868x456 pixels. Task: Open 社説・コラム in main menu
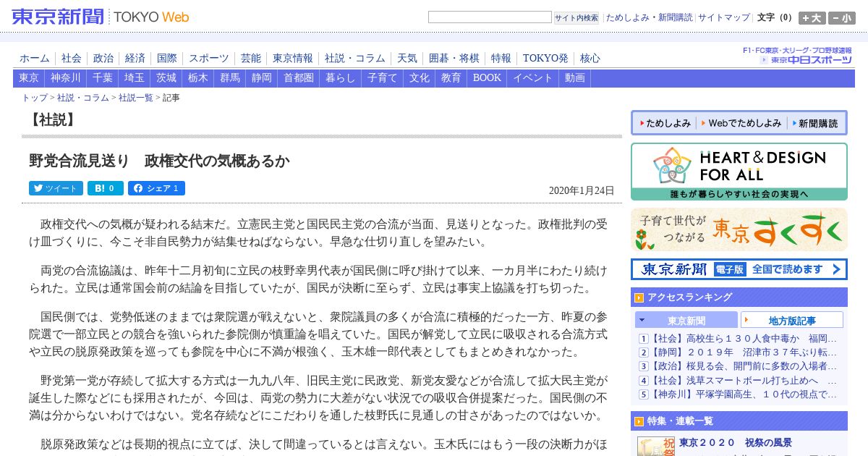tap(355, 58)
